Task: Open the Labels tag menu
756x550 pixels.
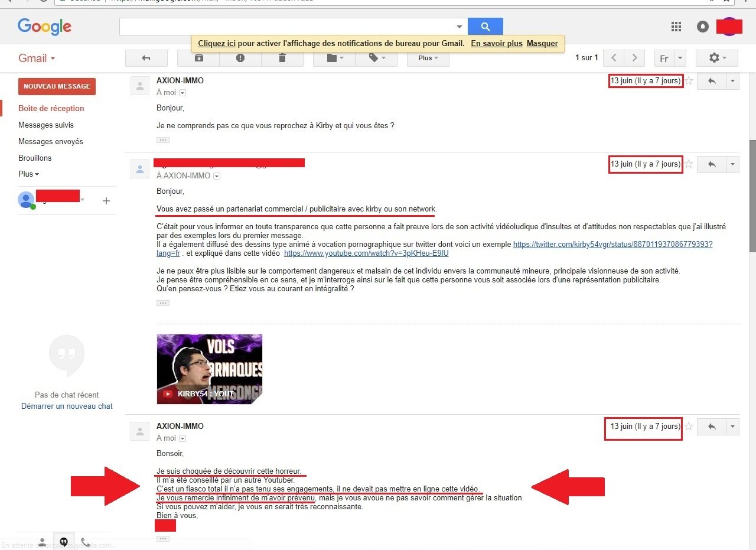Action: pyautogui.click(x=376, y=58)
